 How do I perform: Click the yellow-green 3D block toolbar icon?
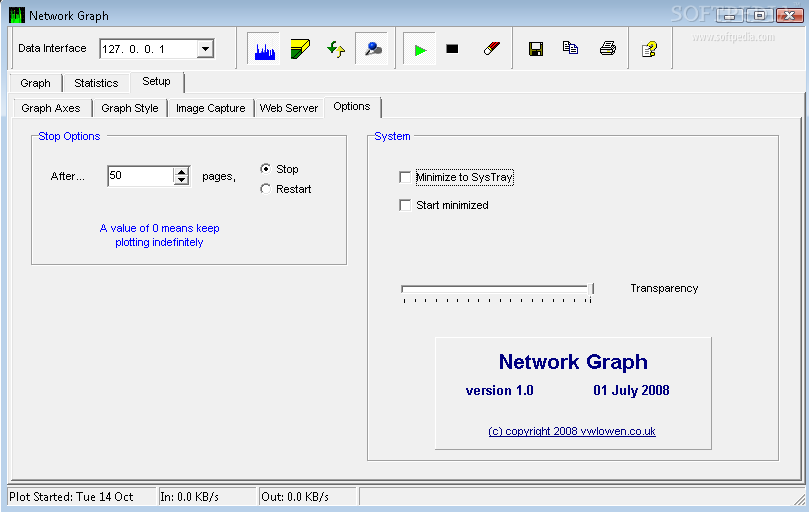pyautogui.click(x=300, y=49)
